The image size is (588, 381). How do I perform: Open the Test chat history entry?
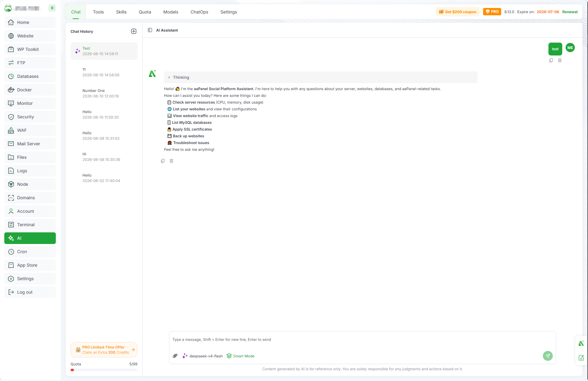tap(104, 51)
